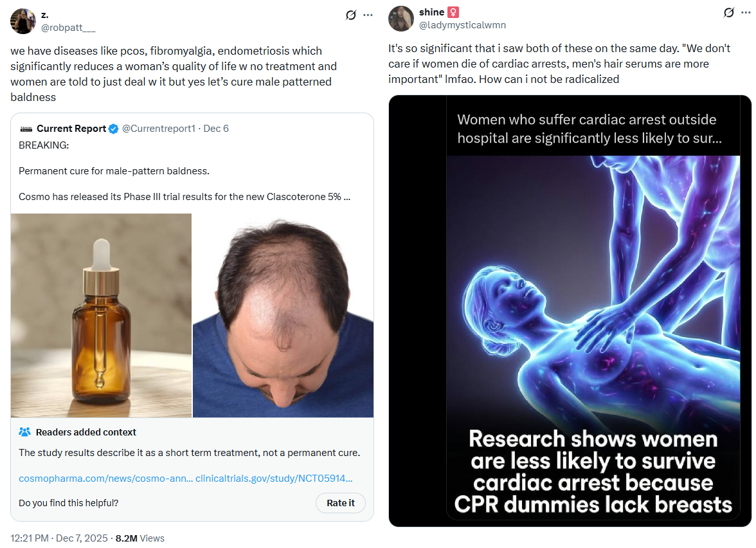
Task: Open cosmopharma.com news link
Action: pos(105,478)
